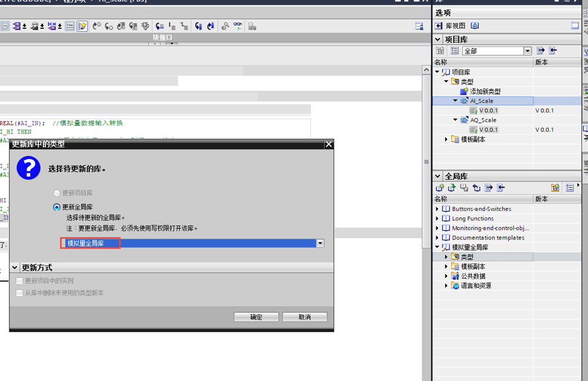Select V 0.0.1 version under AI_Scale
Viewport: 588px width, 381px height.
point(488,111)
